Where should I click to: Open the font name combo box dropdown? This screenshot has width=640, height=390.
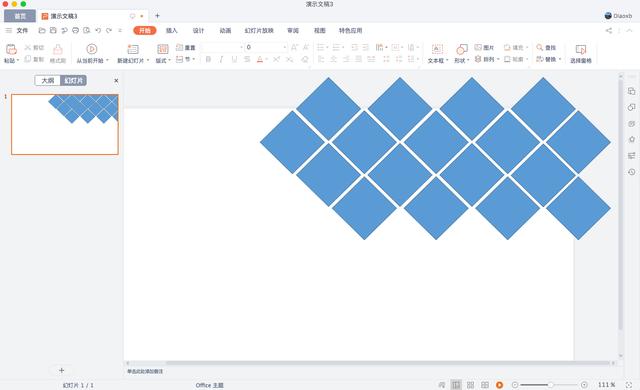point(241,47)
